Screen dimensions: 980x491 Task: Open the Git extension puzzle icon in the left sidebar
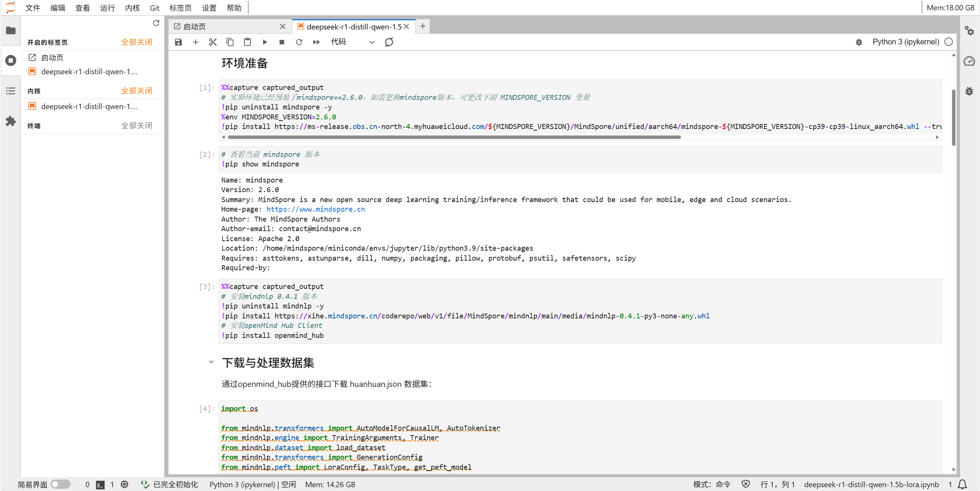(x=11, y=121)
